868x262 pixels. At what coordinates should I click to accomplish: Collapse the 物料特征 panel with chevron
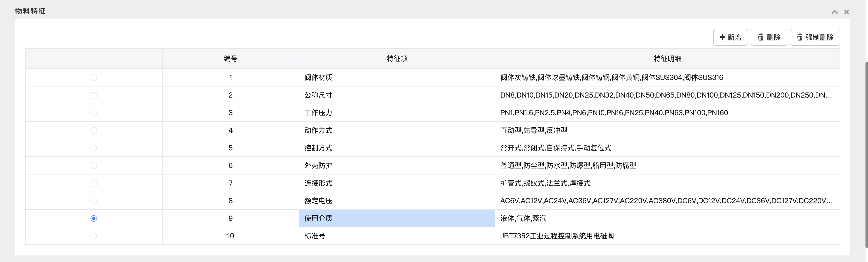835,12
